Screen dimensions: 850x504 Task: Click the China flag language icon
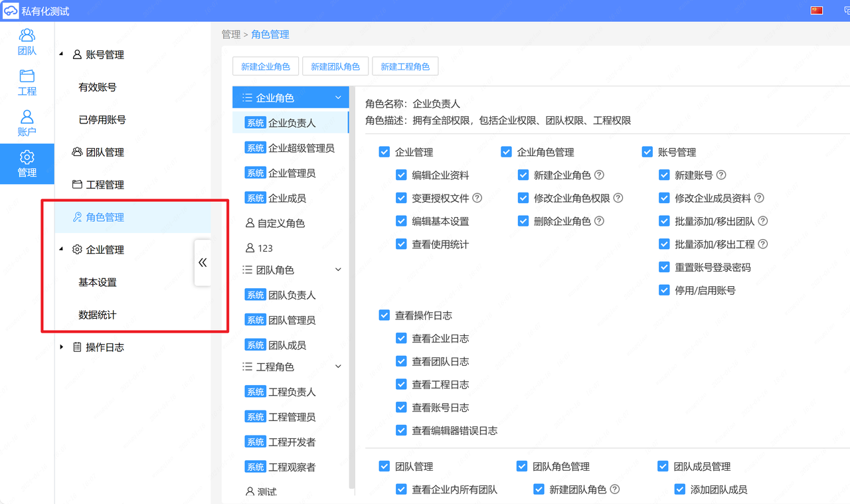pyautogui.click(x=817, y=11)
